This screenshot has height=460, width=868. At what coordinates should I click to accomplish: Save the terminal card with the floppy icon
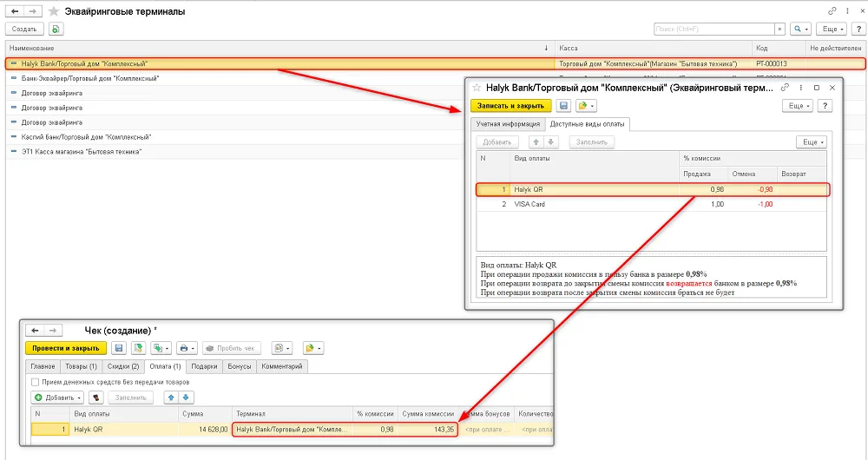(563, 106)
